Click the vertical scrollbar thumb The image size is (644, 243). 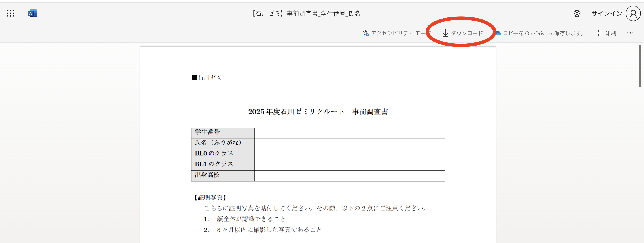pos(640,66)
